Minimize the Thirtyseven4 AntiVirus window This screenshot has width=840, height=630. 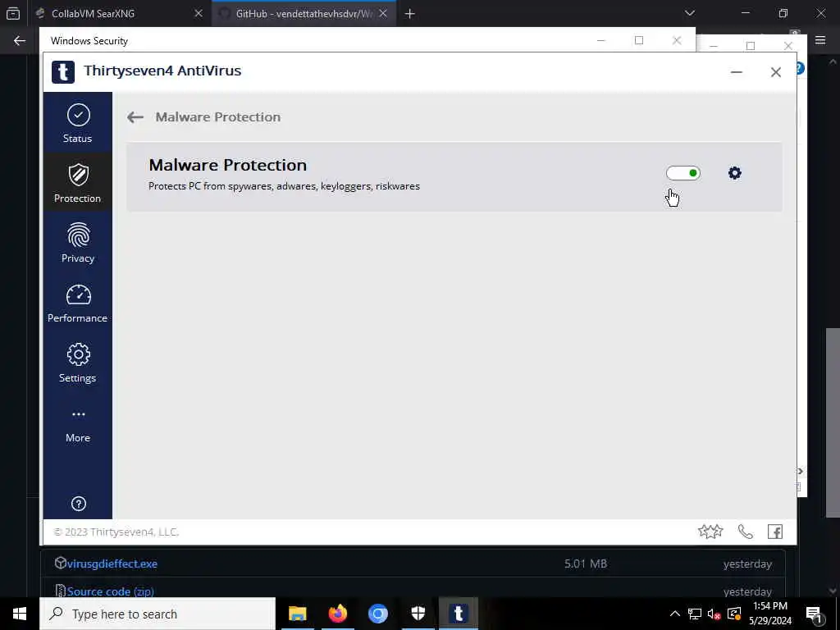737,72
